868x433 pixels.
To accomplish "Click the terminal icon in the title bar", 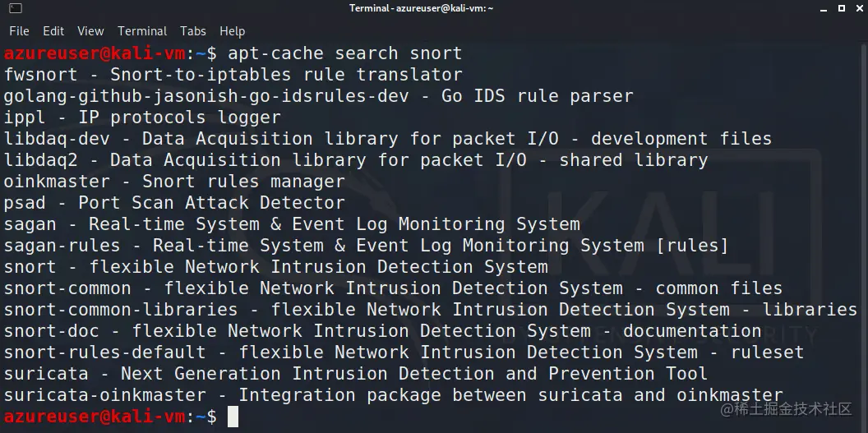I will (12, 8).
